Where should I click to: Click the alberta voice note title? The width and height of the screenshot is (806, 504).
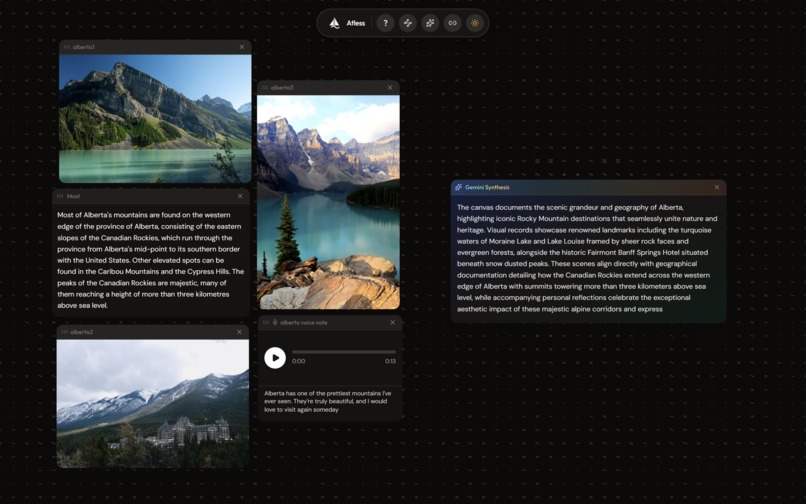click(x=303, y=322)
